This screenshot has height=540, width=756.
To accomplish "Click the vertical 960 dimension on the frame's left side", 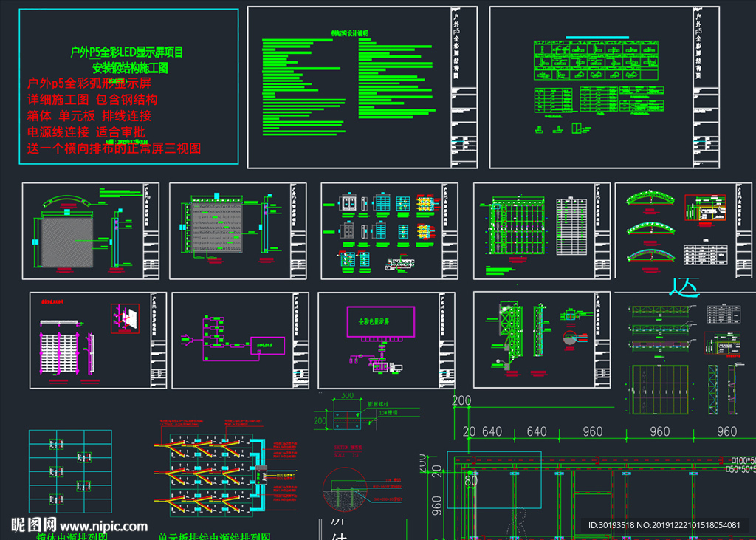I will click(x=437, y=506).
